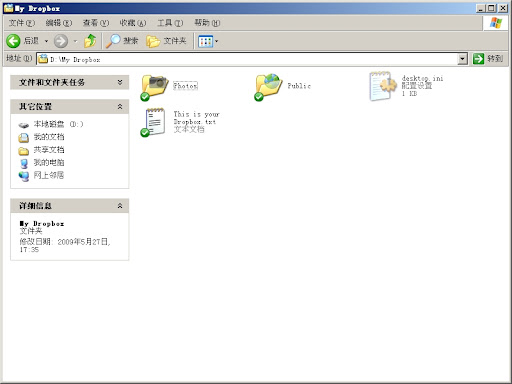Open the Back history dropdown arrow
The image size is (512, 384).
[46, 41]
